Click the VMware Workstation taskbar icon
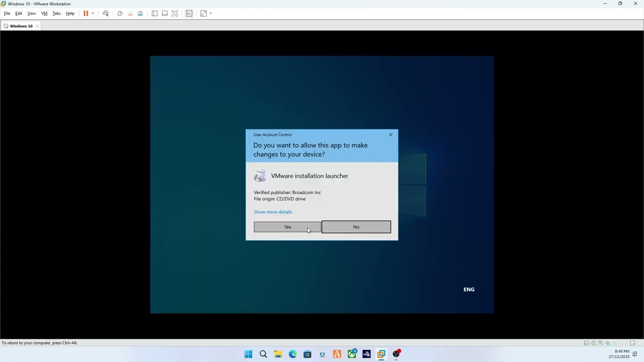This screenshot has height=362, width=644. 381,354
